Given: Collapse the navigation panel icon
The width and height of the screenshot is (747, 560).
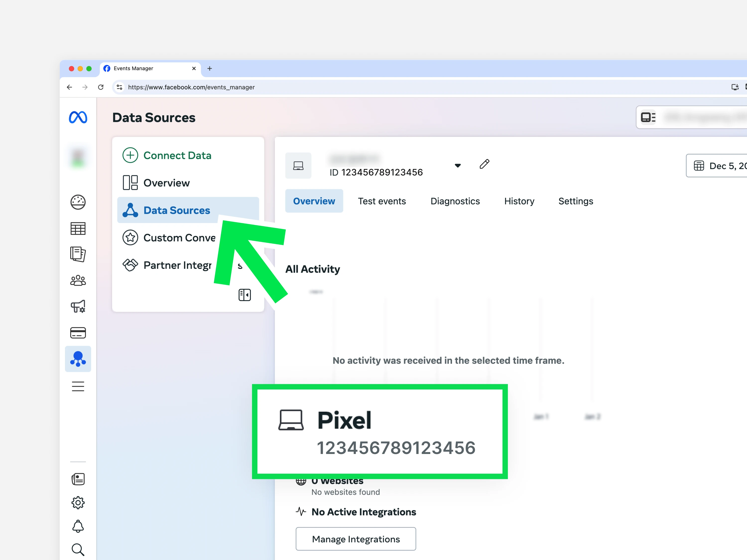Looking at the screenshot, I should [245, 295].
